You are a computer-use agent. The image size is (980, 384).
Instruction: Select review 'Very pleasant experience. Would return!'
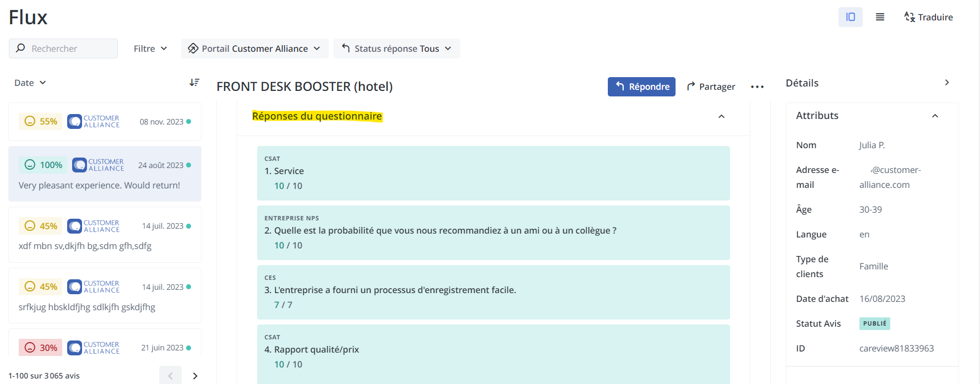105,174
